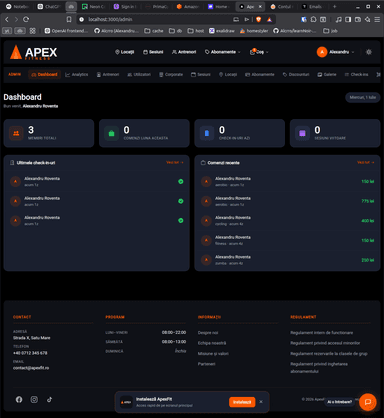Open the Utilizatori admin tab
Screen dimensions: 384x418
(139, 74)
